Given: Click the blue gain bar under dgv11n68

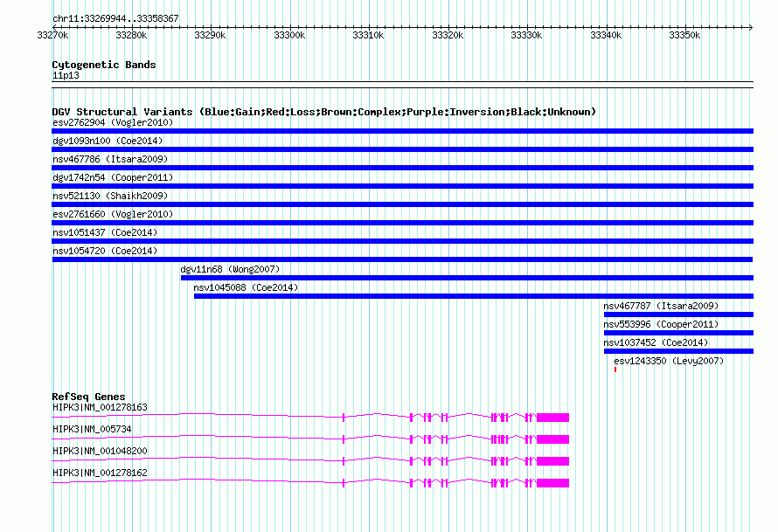Looking at the screenshot, I should (x=467, y=278).
